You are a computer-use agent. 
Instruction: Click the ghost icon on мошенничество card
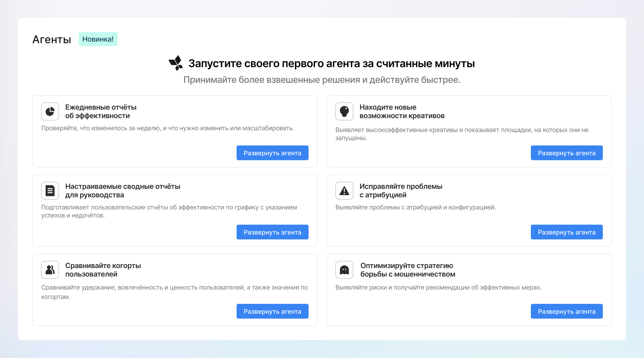tap(344, 270)
